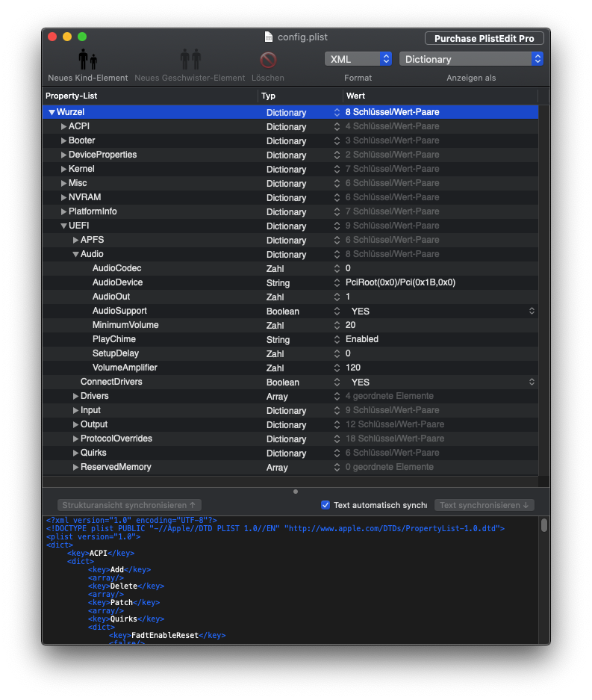This screenshot has height=700, width=592.
Task: Change type stepper for VolumeAmplifier row
Action: (x=337, y=368)
